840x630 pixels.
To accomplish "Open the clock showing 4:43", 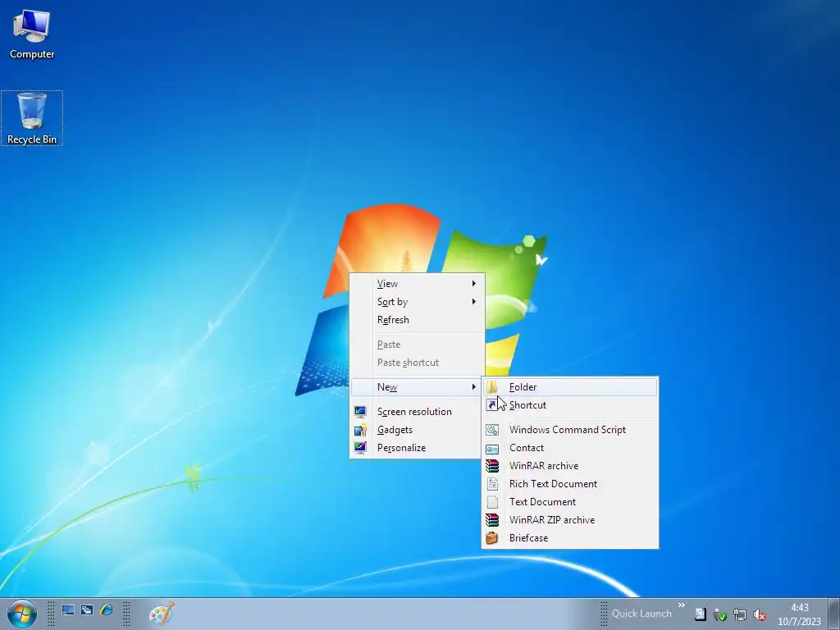I will tap(799, 614).
